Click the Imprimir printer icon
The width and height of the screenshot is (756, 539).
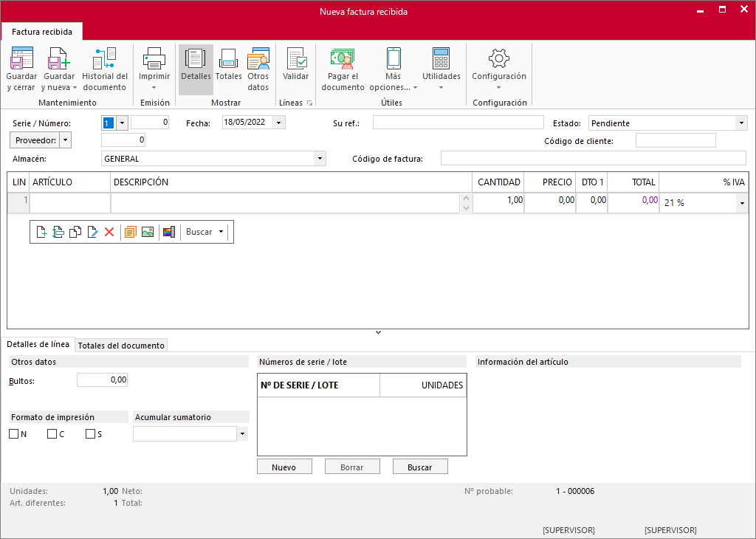154,58
